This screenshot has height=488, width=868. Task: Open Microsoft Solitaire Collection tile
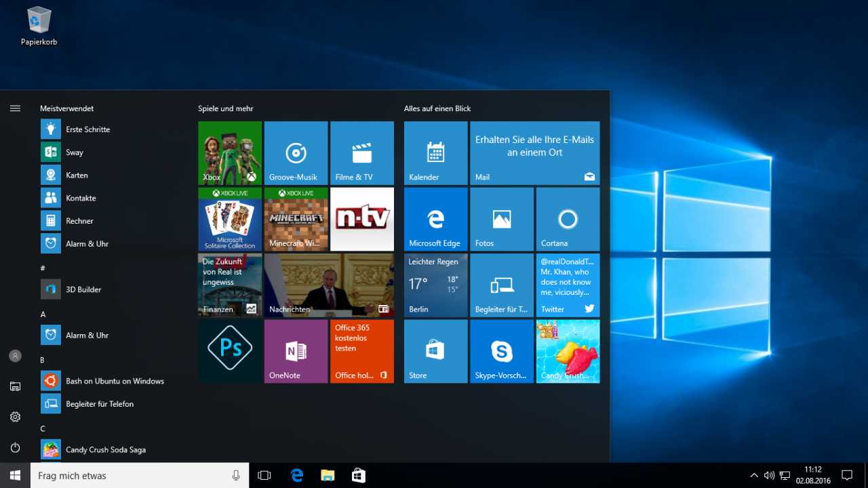(x=230, y=220)
